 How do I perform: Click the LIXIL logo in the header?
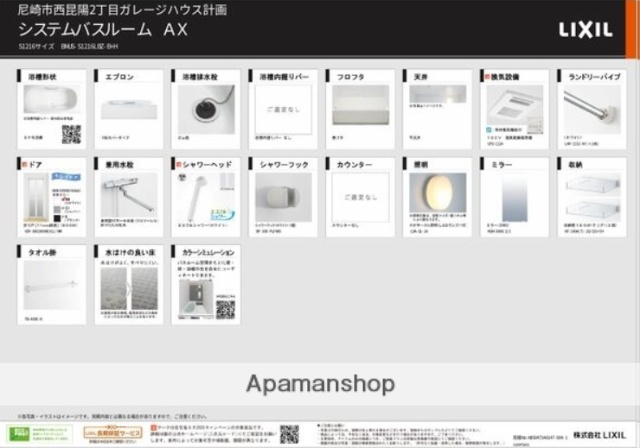click(583, 30)
